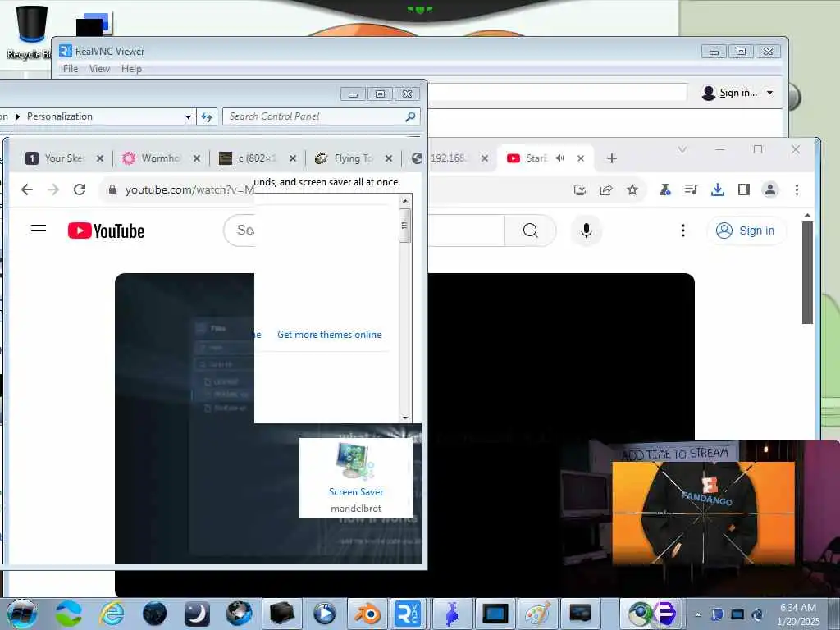Viewport: 840px width, 630px height.
Task: Click the taskbar clock showing 6:34 AM
Action: [x=798, y=614]
